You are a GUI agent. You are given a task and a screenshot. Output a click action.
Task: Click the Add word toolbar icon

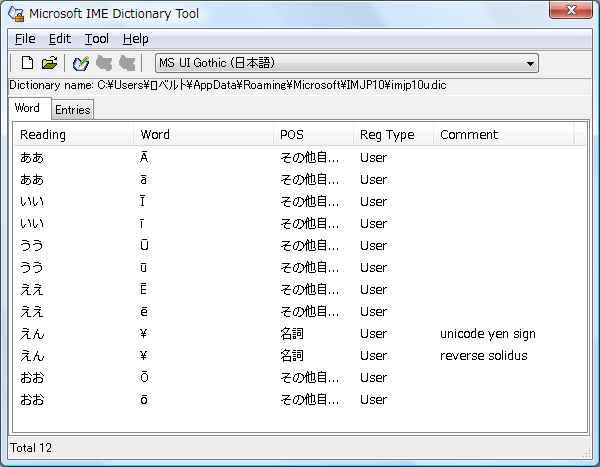coord(81,63)
